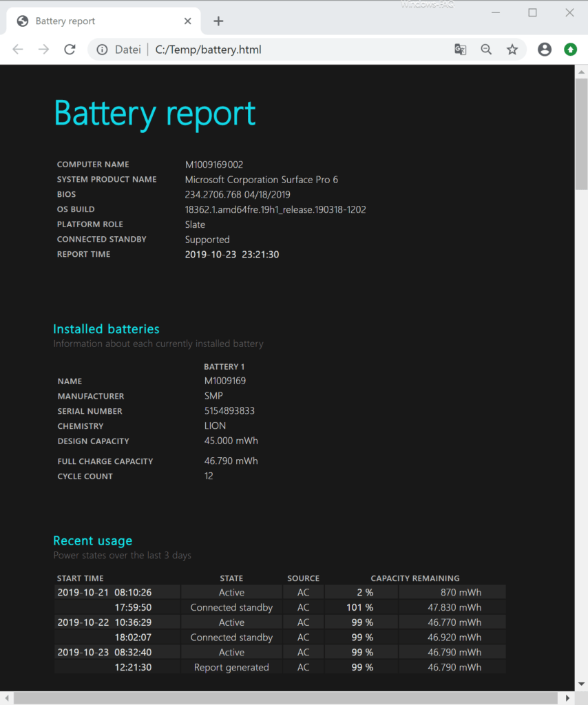Click the forward navigation arrow

(43, 49)
